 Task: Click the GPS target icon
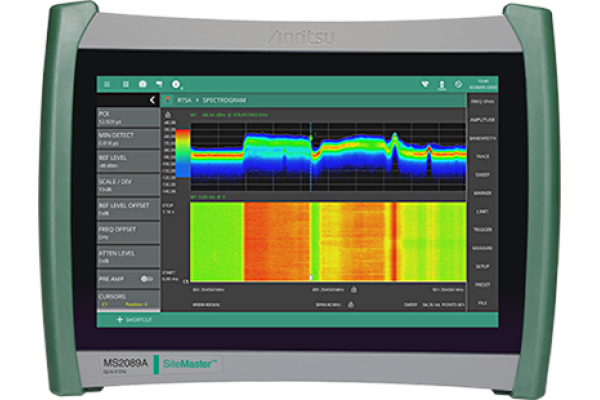coord(458,84)
